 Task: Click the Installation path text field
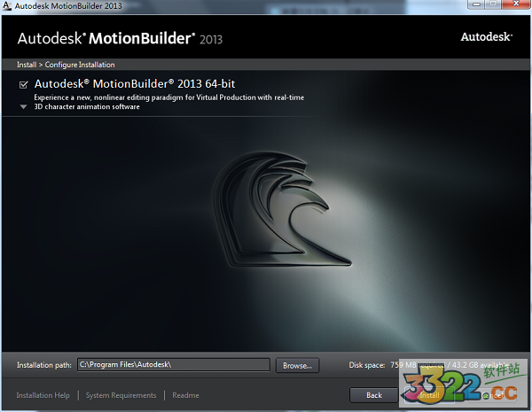coord(174,365)
